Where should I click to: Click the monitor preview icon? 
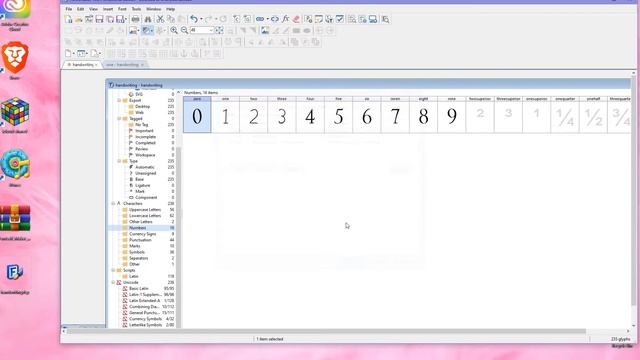pos(373,19)
